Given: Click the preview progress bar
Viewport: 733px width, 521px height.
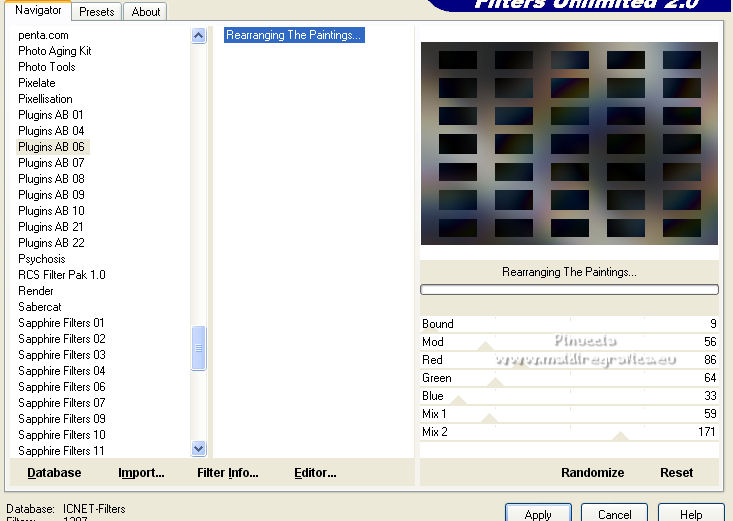Looking at the screenshot, I should [569, 290].
